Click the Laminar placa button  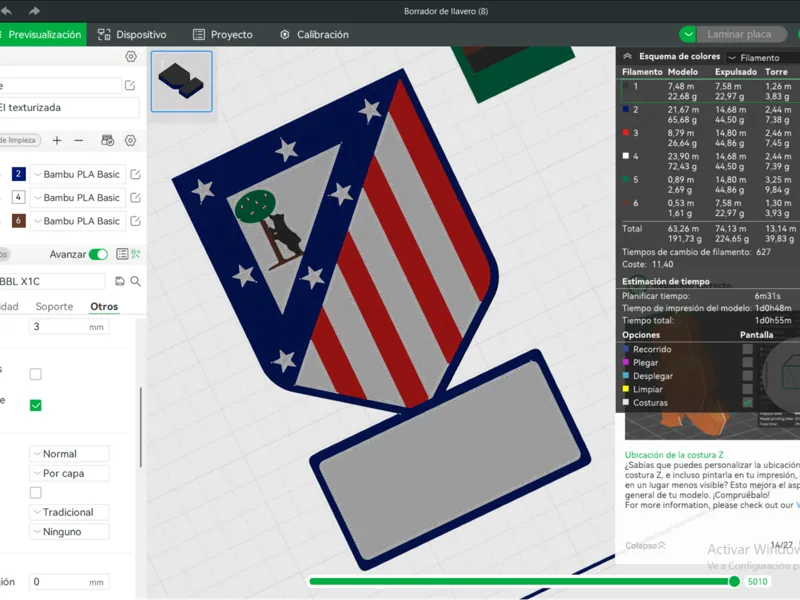click(x=739, y=34)
